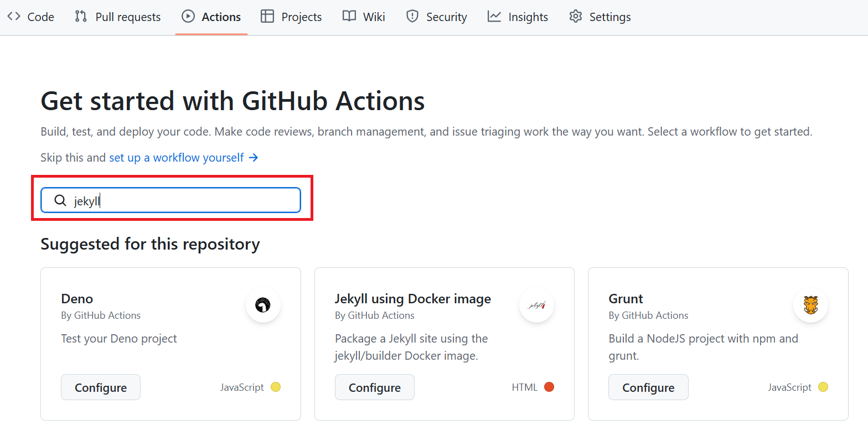
Task: Configure Jekyll using Docker image workflow
Action: [x=375, y=387]
